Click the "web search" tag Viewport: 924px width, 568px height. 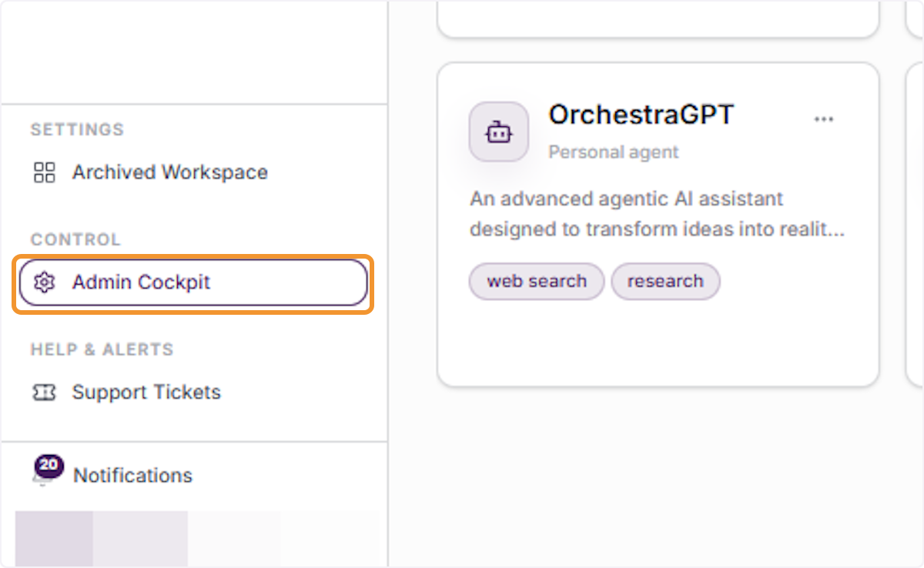[537, 282]
